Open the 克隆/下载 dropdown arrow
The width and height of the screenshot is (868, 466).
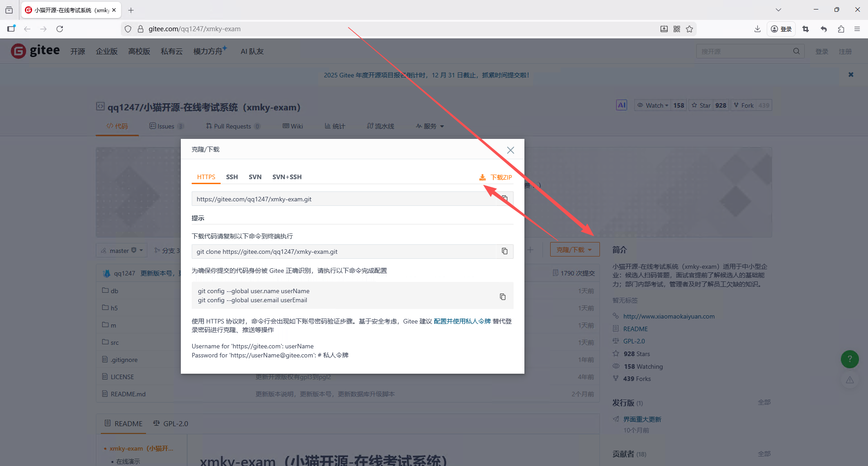click(590, 249)
